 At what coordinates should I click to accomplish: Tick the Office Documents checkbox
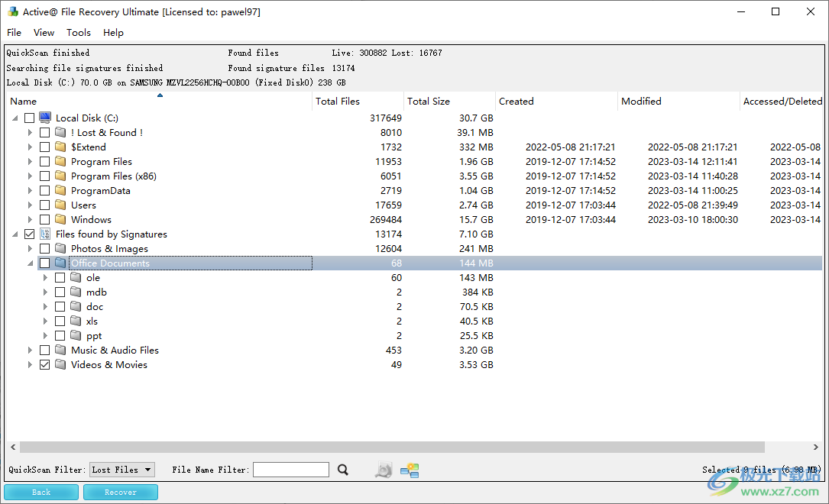(45, 263)
